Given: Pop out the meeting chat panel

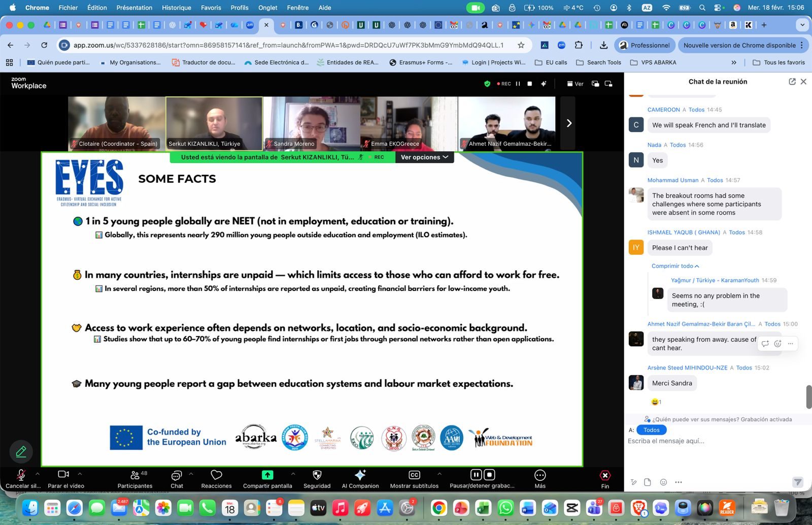Looking at the screenshot, I should pos(792,82).
